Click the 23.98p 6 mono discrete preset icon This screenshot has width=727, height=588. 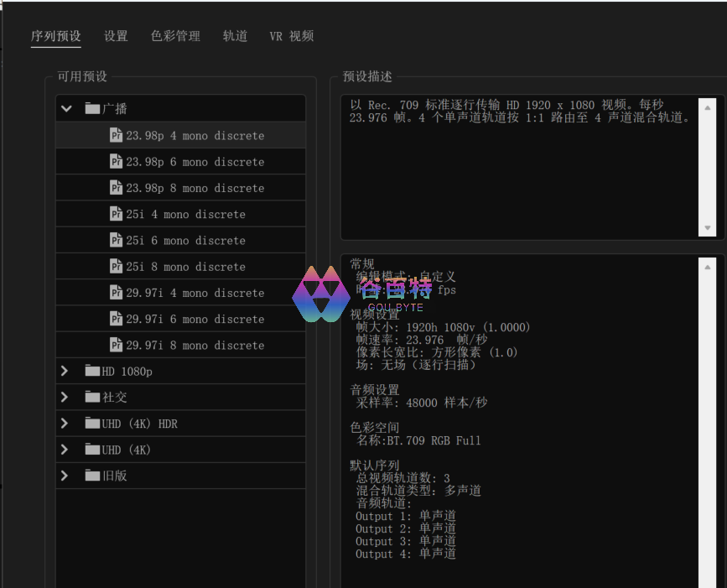[x=117, y=162]
